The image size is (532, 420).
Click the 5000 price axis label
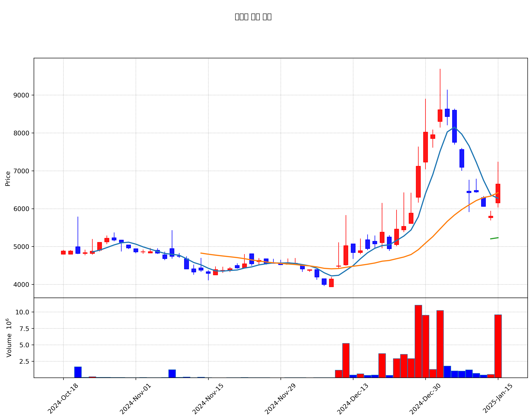coord(21,247)
